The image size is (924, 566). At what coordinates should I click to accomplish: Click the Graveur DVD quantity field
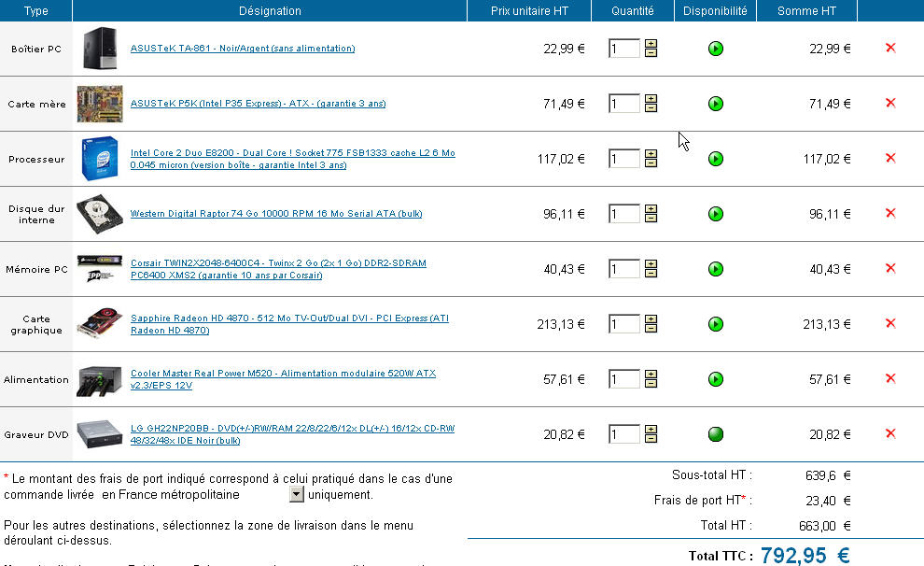pyautogui.click(x=624, y=434)
